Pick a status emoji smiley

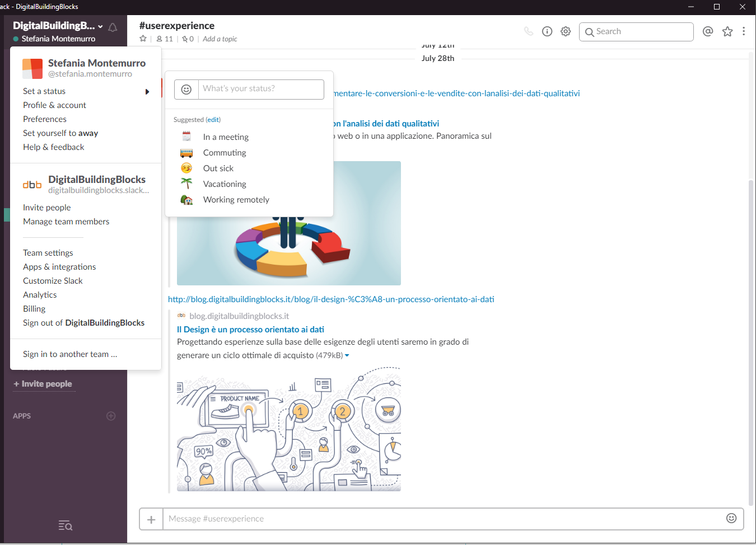tap(186, 90)
